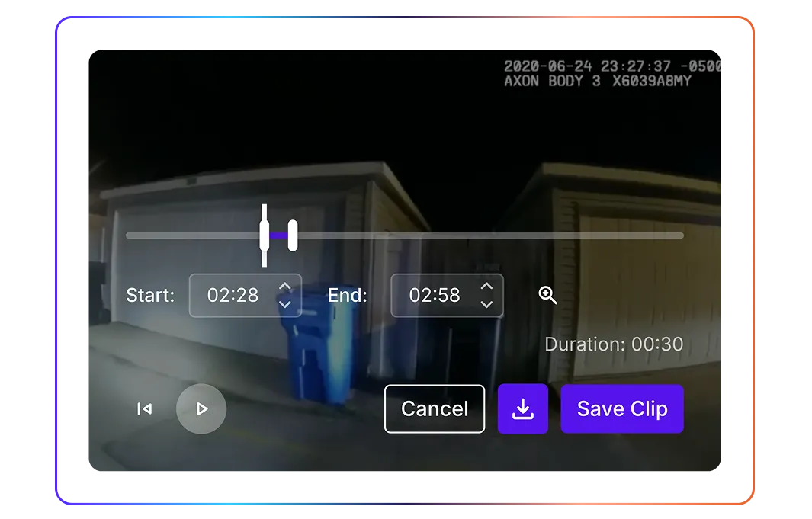This screenshot has height=519, width=812.
Task: Decrease the Start time with the down arrow
Action: pos(285,304)
